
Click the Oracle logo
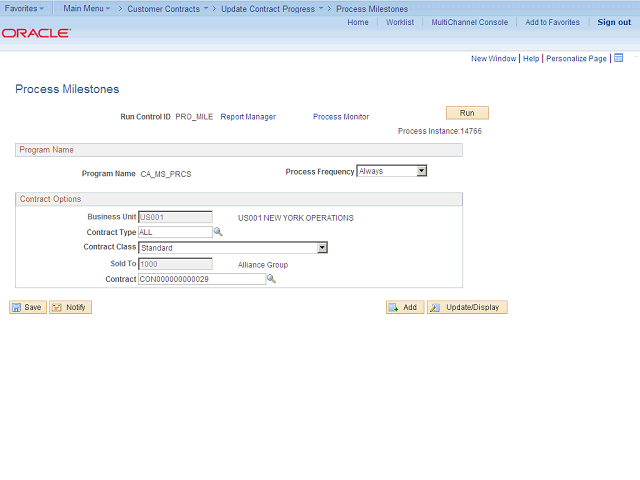[x=36, y=33]
